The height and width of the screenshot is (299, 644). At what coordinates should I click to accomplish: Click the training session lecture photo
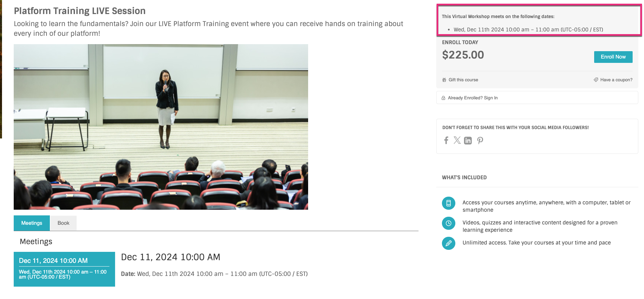(x=161, y=127)
